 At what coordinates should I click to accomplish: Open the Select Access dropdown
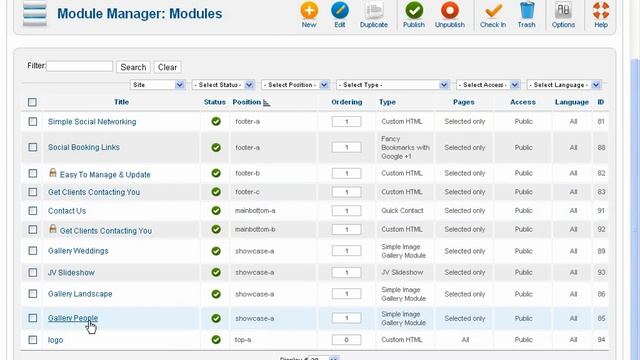[x=488, y=85]
